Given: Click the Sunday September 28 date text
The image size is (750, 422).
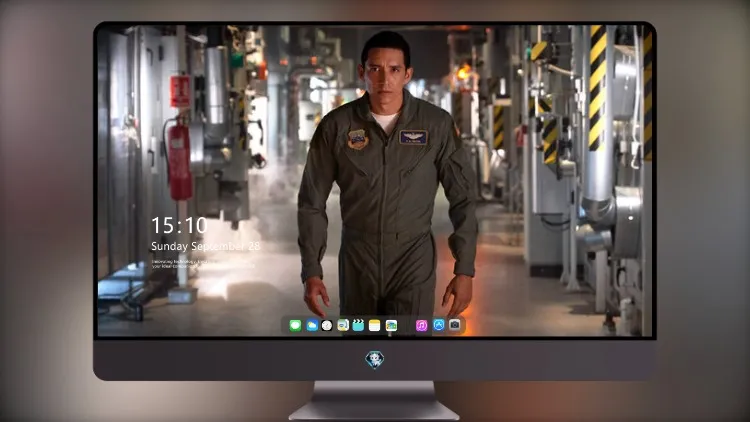Looking at the screenshot, I should [206, 246].
